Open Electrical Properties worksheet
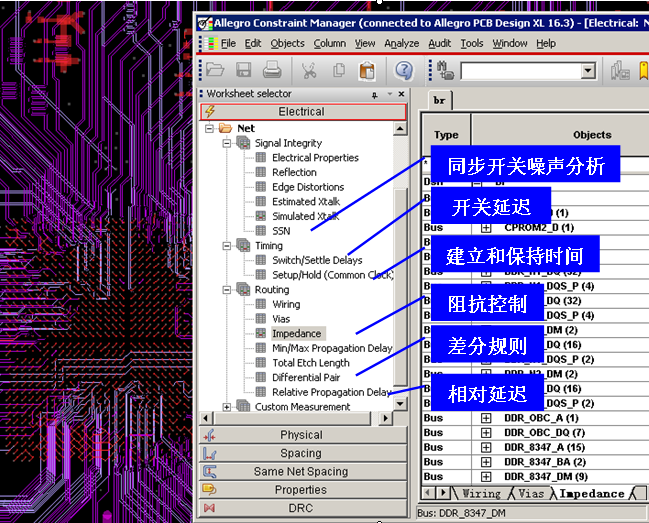The height and width of the screenshot is (523, 649). coord(315,158)
